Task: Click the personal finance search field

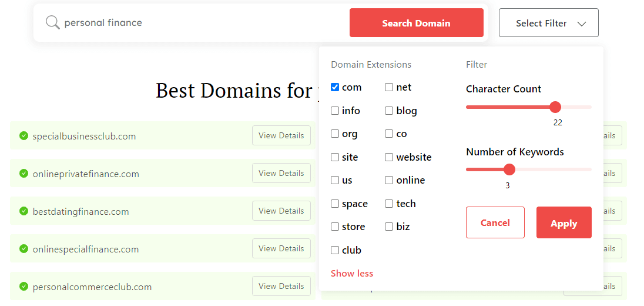Action: pyautogui.click(x=200, y=23)
